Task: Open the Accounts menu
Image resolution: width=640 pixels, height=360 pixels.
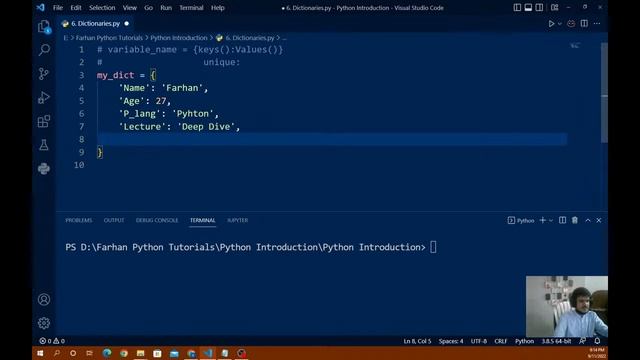Action: pos(44,300)
